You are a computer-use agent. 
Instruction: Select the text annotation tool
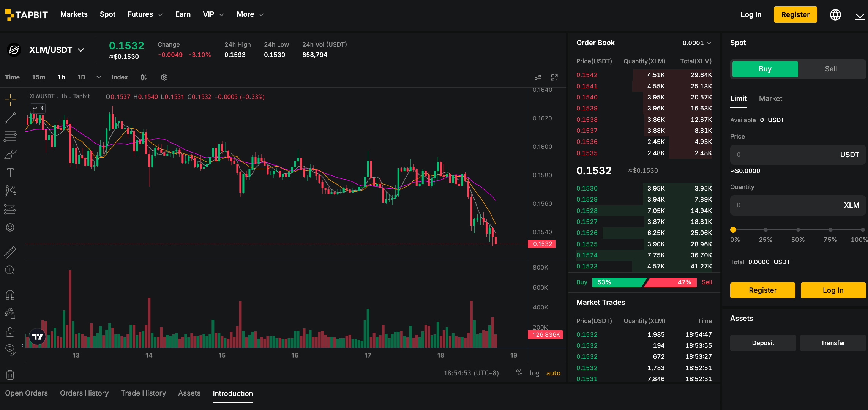pyautogui.click(x=10, y=173)
